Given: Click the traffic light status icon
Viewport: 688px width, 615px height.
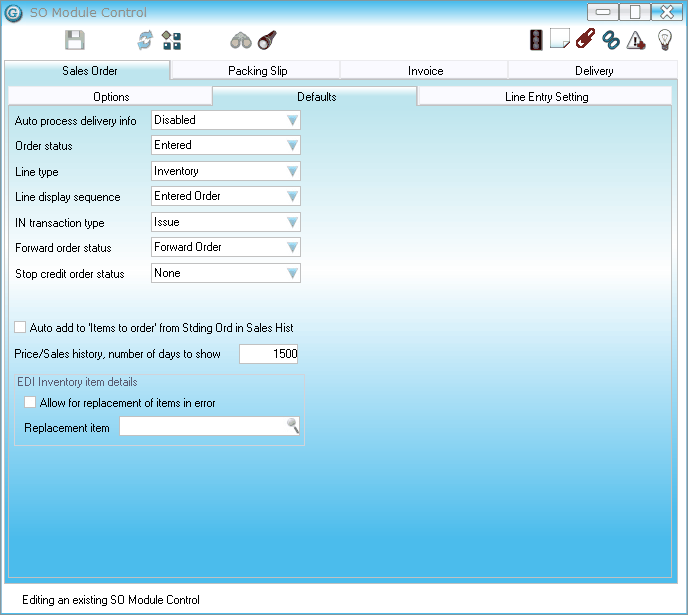Looking at the screenshot, I should click(x=536, y=40).
